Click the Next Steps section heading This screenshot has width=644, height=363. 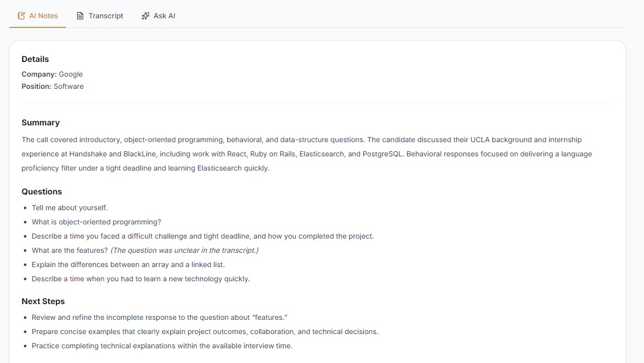tap(43, 302)
